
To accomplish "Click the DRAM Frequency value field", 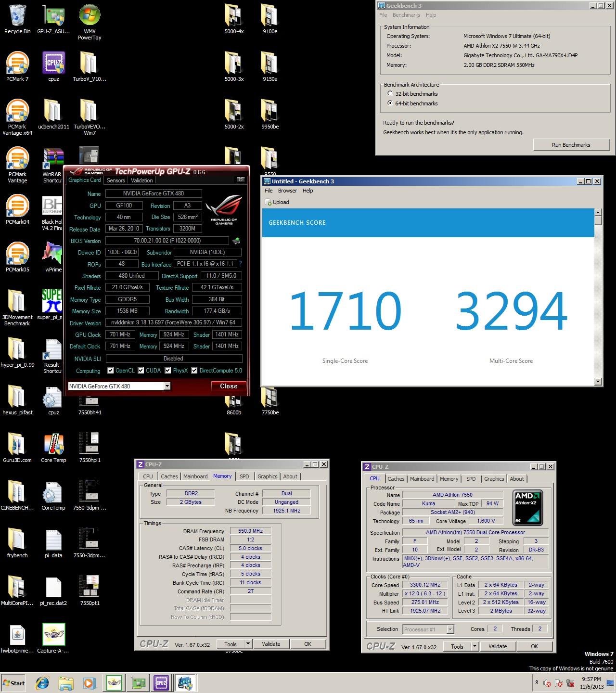I will point(250,531).
